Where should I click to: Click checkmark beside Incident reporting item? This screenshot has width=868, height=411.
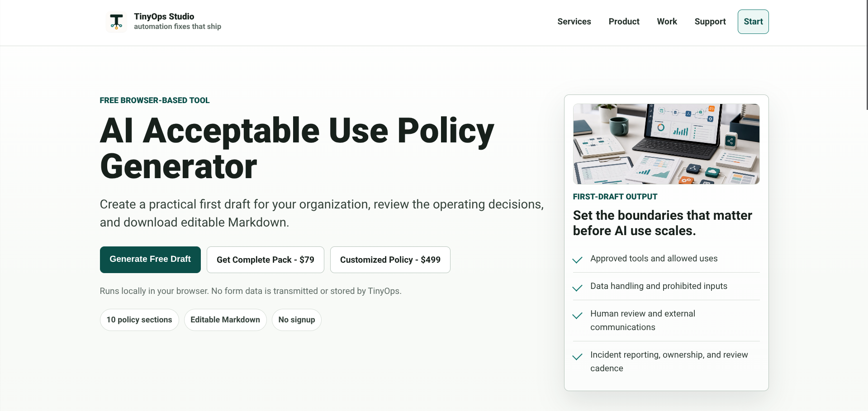coord(577,356)
